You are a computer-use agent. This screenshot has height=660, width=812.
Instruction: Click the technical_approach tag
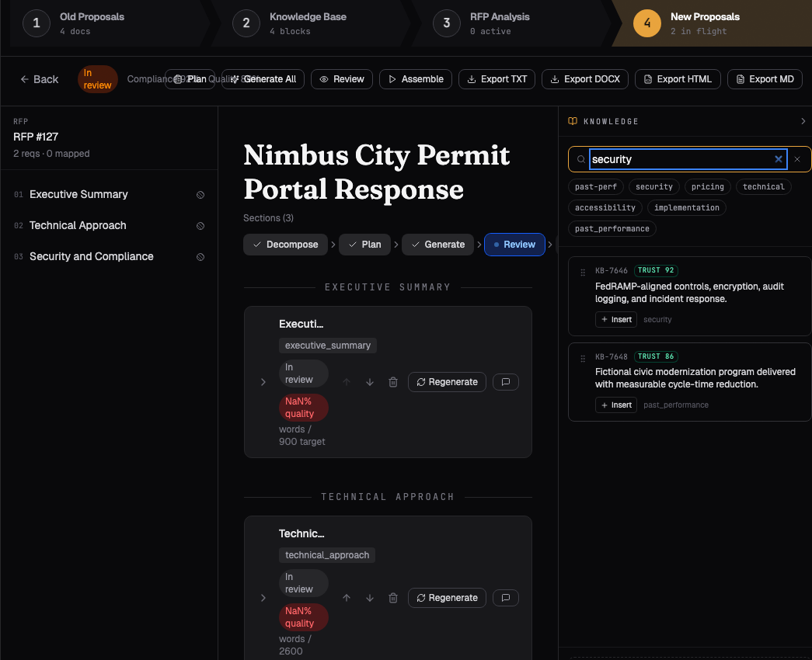click(327, 555)
